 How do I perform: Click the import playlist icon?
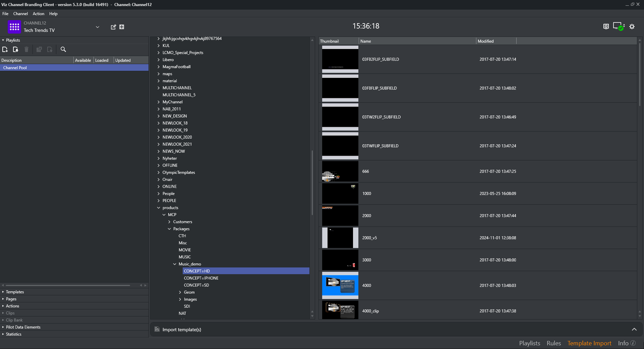(15, 50)
